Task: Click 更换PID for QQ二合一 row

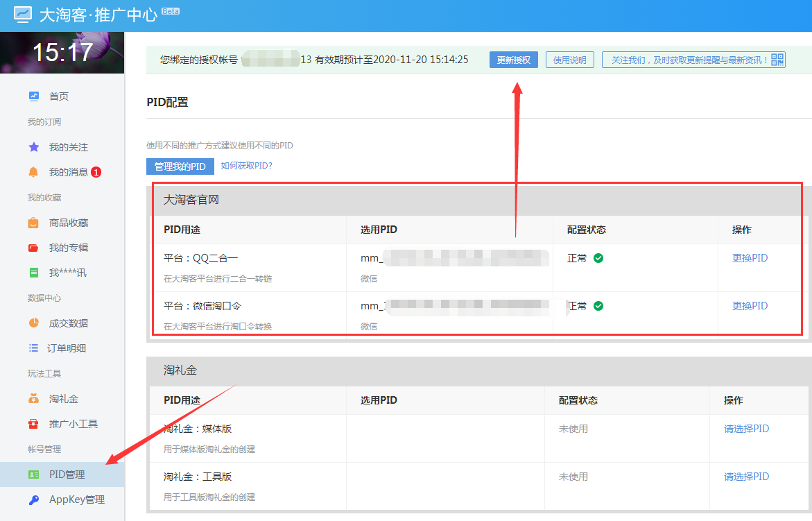Action: pyautogui.click(x=750, y=258)
